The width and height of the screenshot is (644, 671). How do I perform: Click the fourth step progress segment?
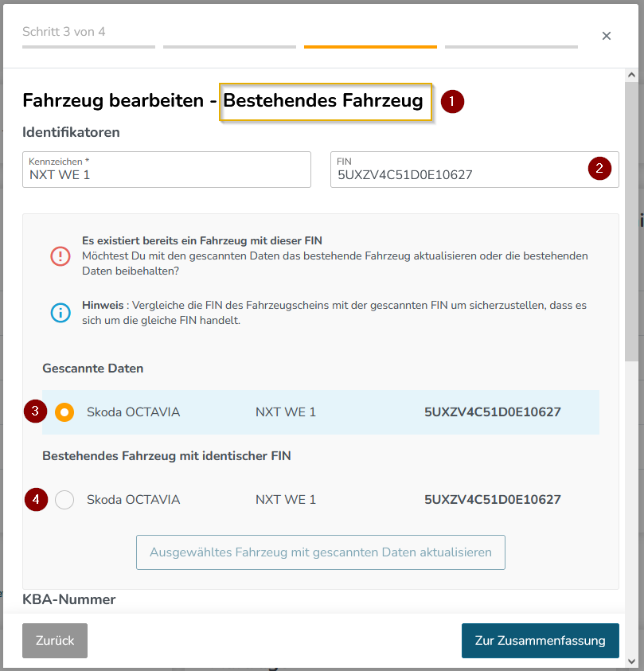tap(511, 47)
